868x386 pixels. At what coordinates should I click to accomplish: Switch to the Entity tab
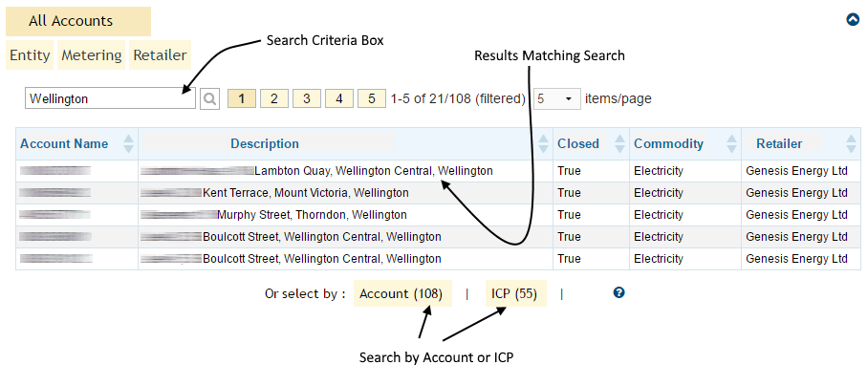[x=30, y=55]
